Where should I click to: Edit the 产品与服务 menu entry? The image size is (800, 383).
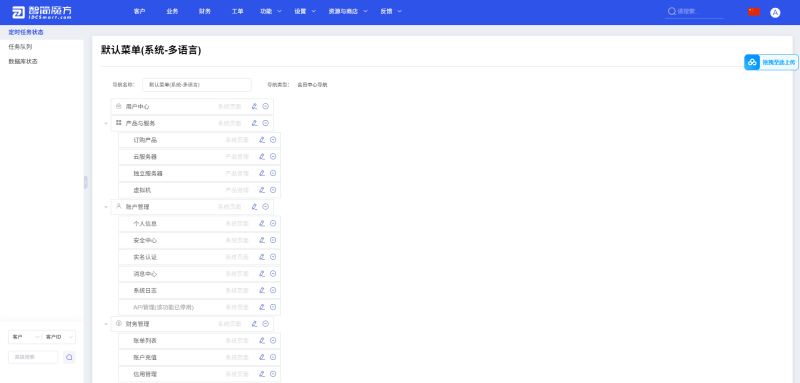coord(255,123)
